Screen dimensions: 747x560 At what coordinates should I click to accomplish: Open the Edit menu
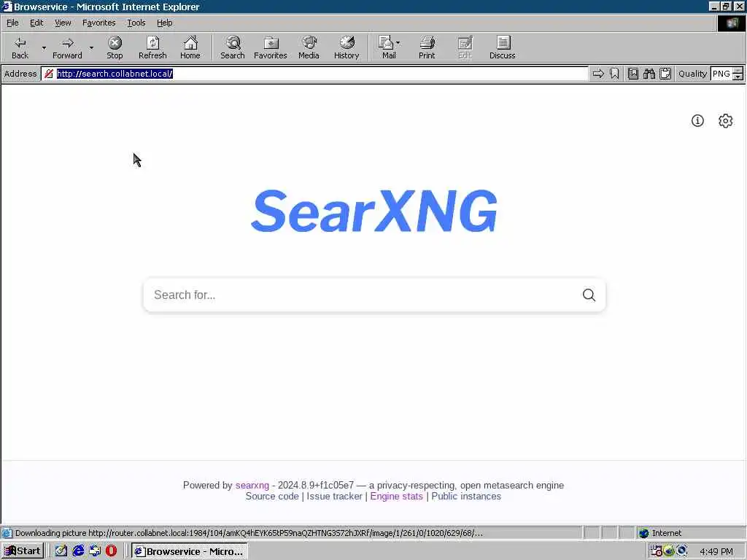(36, 23)
